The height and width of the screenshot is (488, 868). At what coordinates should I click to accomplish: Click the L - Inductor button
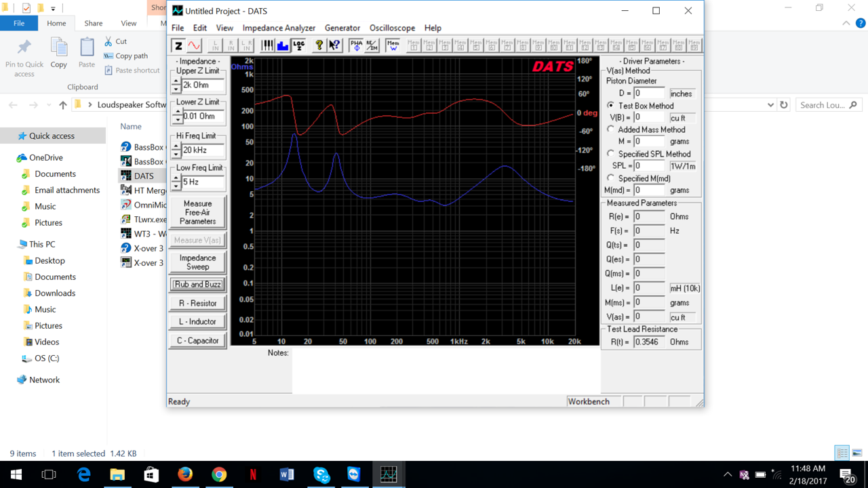(197, 322)
